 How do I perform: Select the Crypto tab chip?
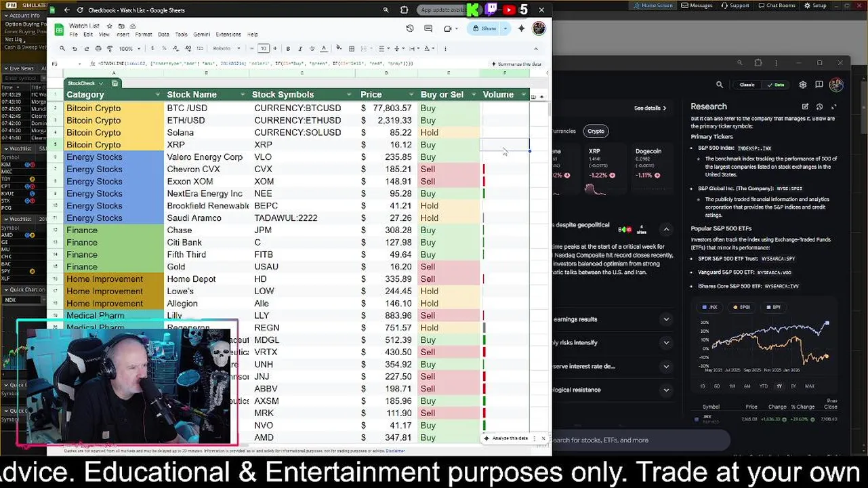coord(596,131)
